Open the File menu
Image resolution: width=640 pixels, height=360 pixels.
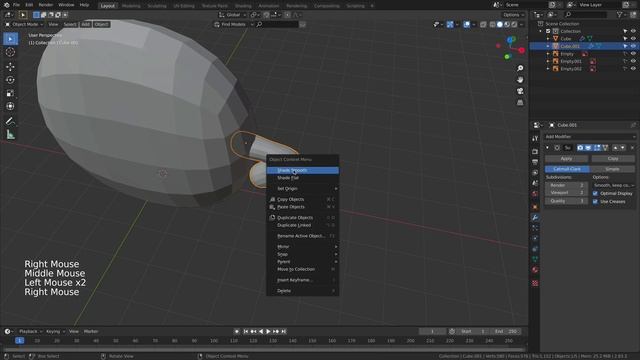[x=16, y=5]
